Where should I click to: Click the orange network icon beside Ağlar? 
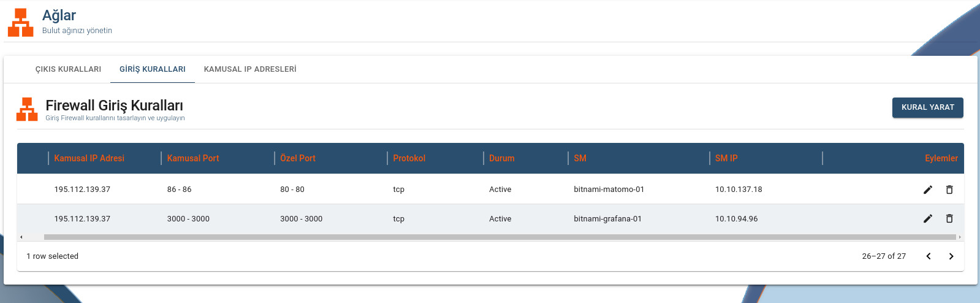tap(20, 23)
